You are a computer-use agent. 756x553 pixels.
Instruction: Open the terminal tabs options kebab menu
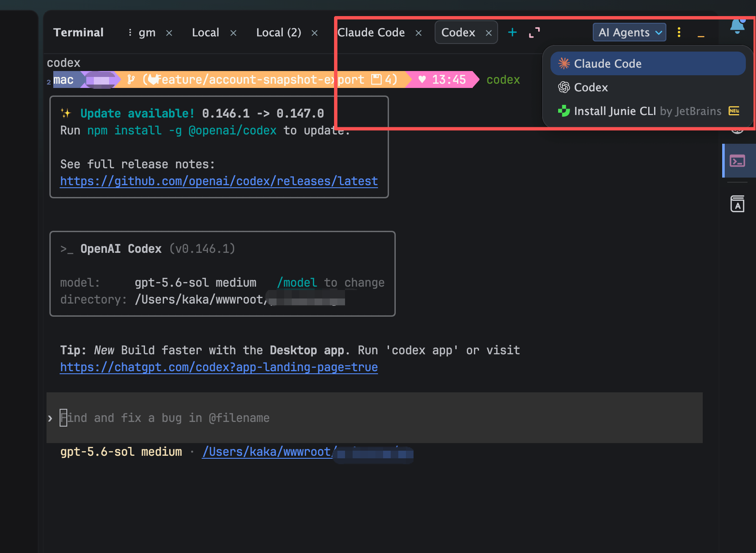click(130, 33)
